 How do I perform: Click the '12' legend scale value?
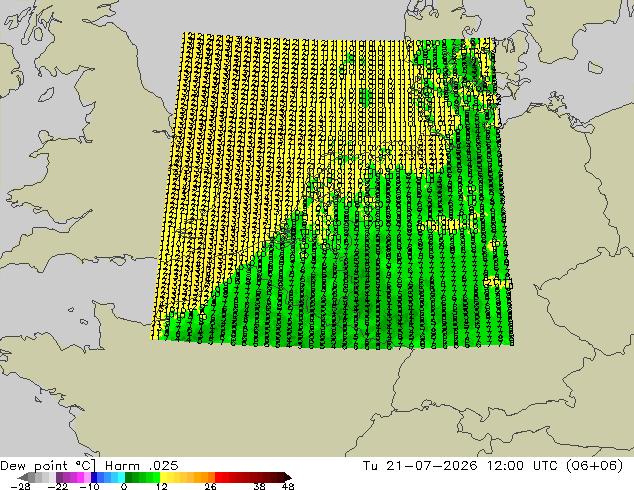click(x=162, y=486)
